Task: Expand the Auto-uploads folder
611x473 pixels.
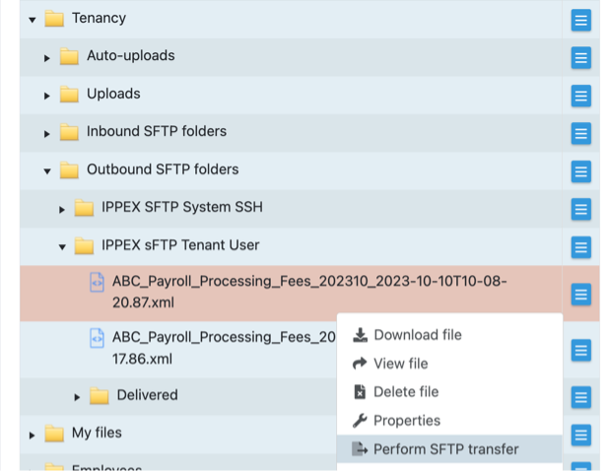Action: tap(47, 57)
